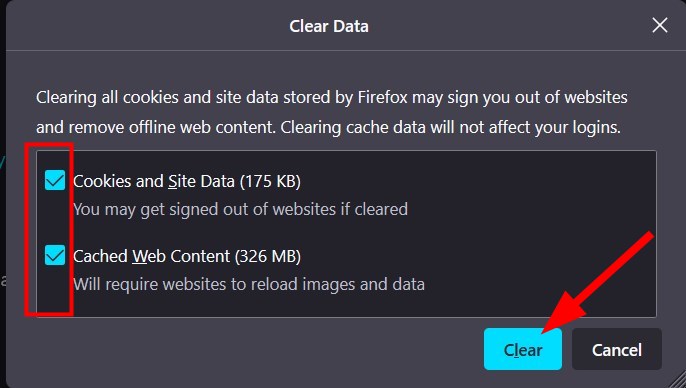This screenshot has width=686, height=388.
Task: Click the blue Clear button
Action: [x=522, y=349]
